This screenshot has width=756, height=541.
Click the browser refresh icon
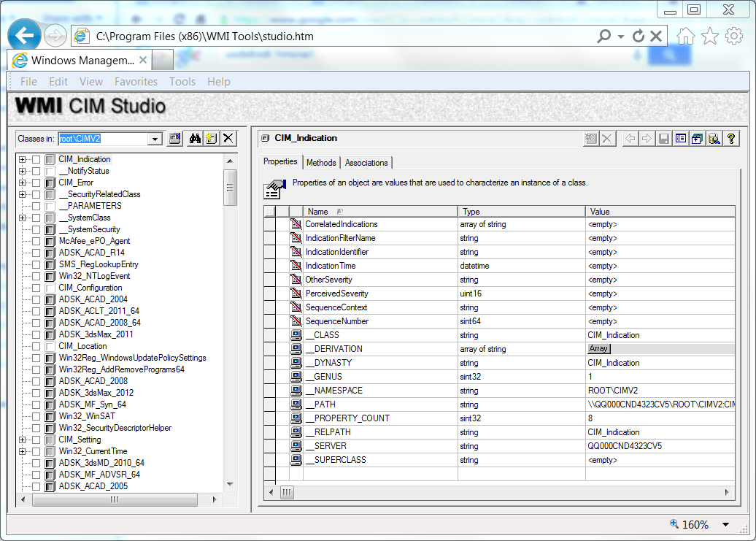point(639,37)
